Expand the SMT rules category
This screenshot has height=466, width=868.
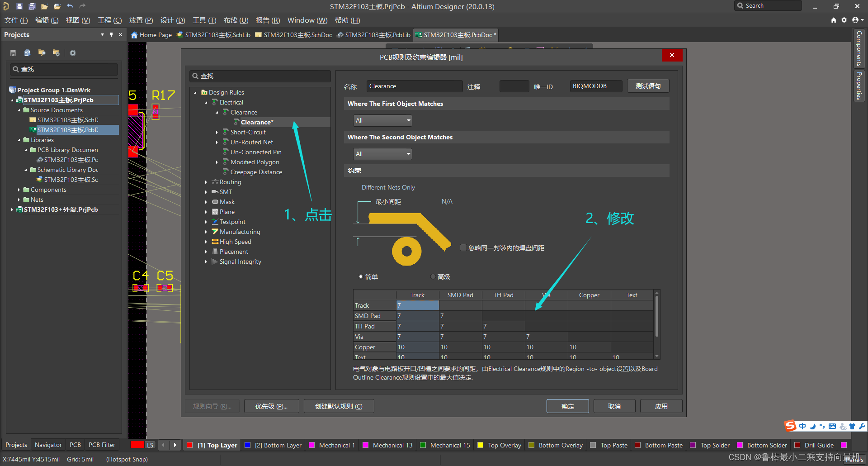coord(206,192)
